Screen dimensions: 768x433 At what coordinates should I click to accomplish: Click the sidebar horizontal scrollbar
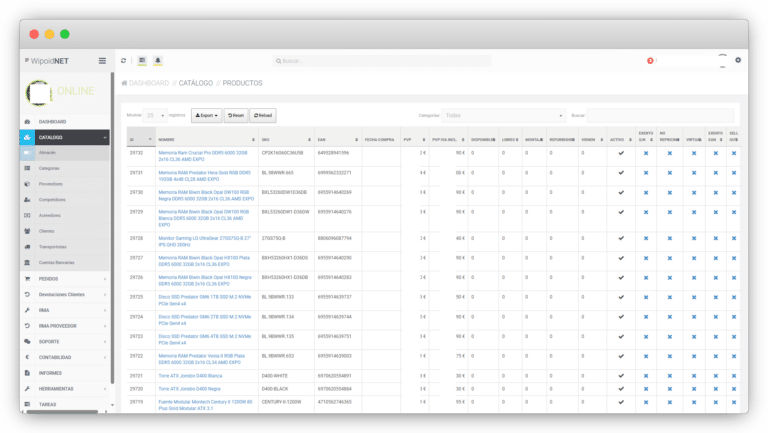[62, 412]
